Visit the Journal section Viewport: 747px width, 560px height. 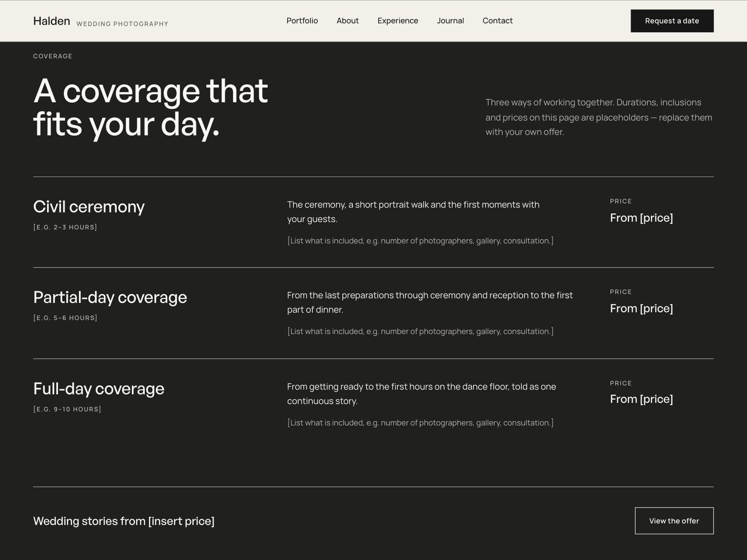[451, 21]
